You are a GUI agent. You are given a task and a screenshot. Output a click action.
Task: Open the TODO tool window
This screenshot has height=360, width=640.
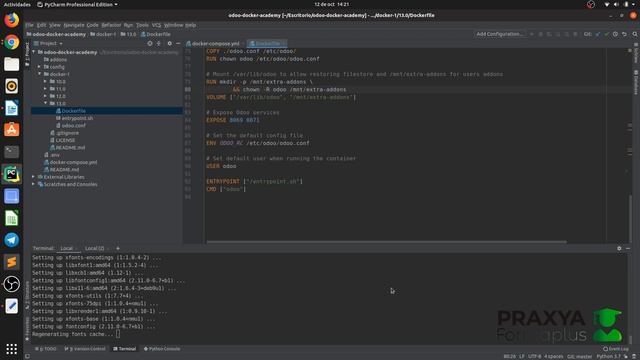[x=46, y=349]
